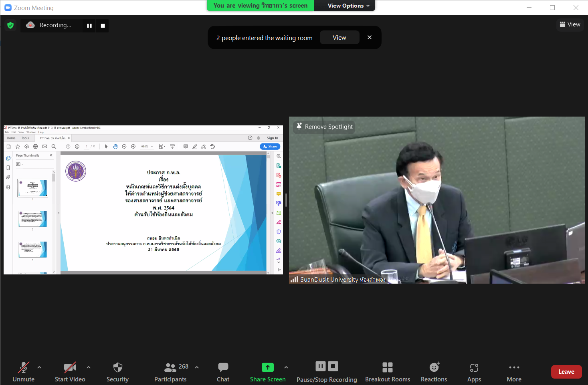Unmute the microphone

(23, 372)
